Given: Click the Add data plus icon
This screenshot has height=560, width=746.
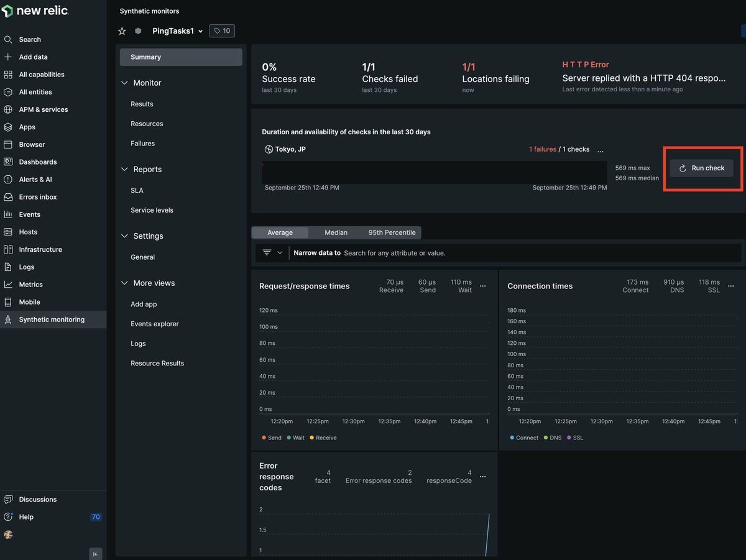Looking at the screenshot, I should (x=8, y=57).
